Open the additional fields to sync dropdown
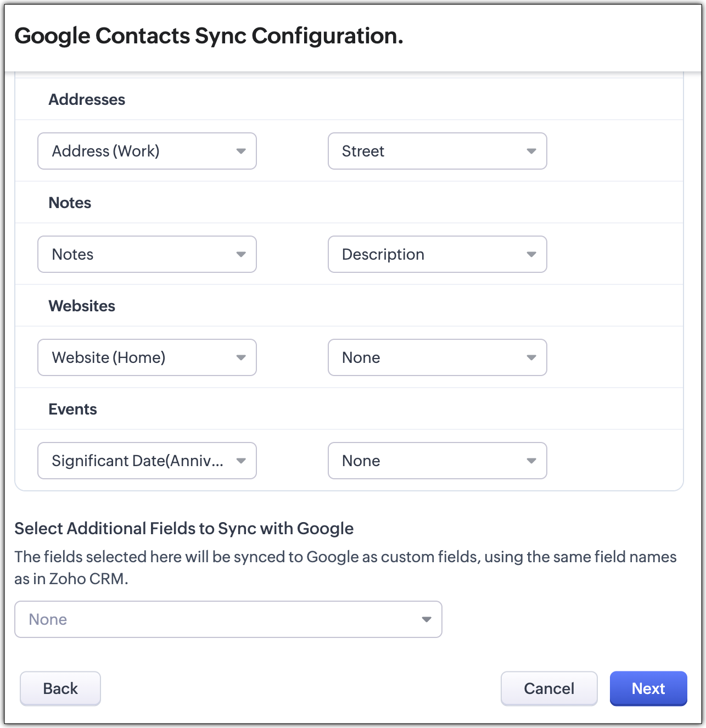706x728 pixels. (228, 619)
